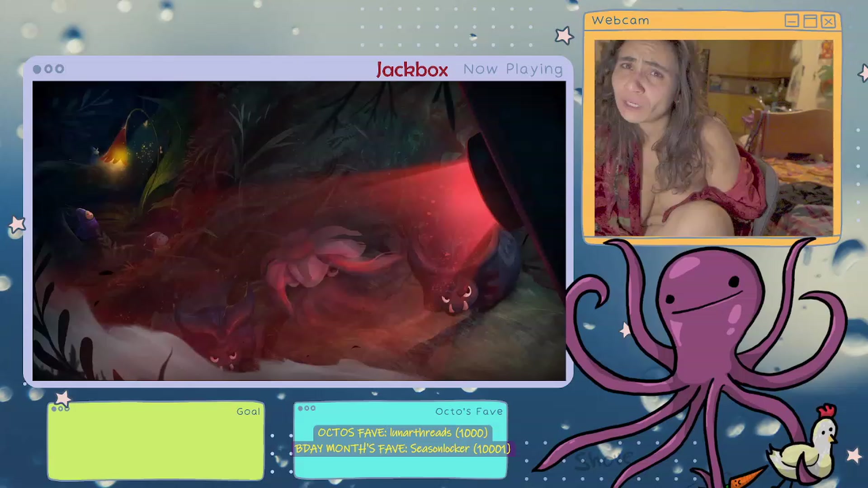Click the Jackbox game video area
Image resolution: width=868 pixels, height=488 pixels.
pos(299,230)
